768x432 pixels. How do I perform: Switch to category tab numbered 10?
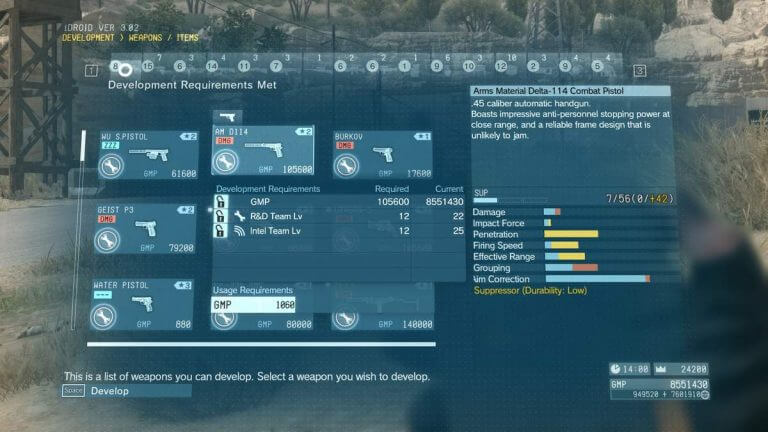[x=469, y=66]
